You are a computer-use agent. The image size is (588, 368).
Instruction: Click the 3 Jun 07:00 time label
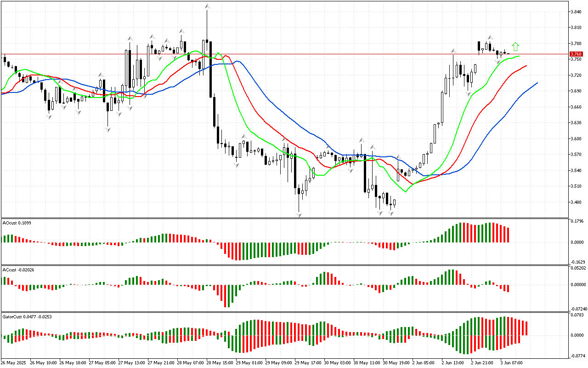pos(511,362)
